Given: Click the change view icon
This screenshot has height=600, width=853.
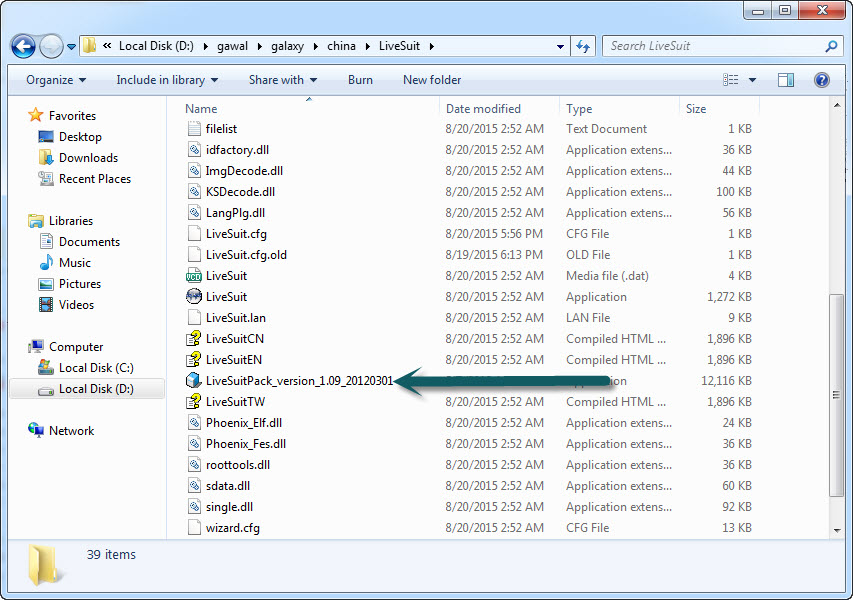Looking at the screenshot, I should [x=731, y=80].
